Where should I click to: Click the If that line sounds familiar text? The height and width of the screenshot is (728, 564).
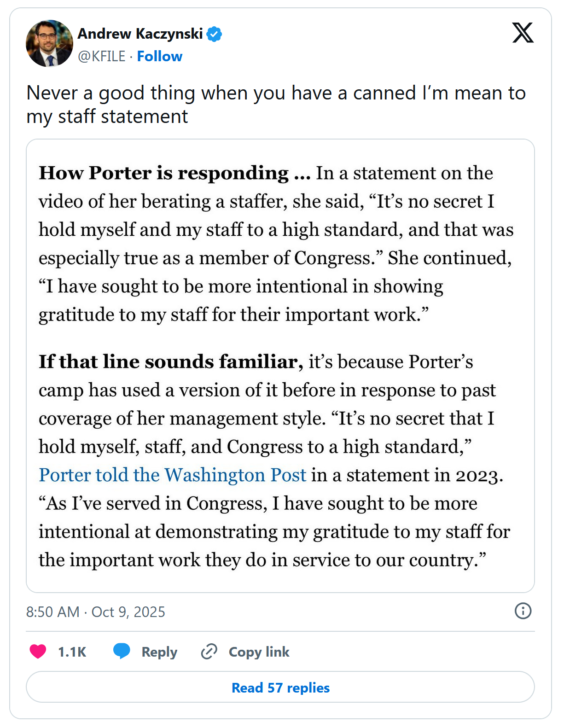point(170,362)
